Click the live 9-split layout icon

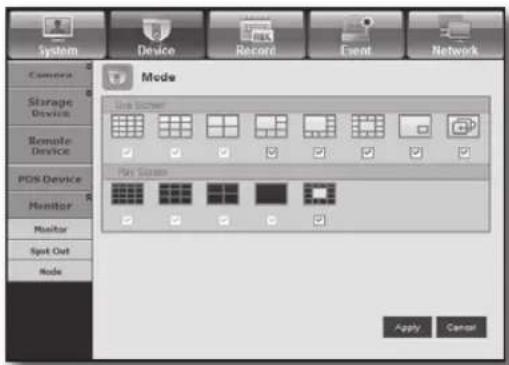point(175,126)
